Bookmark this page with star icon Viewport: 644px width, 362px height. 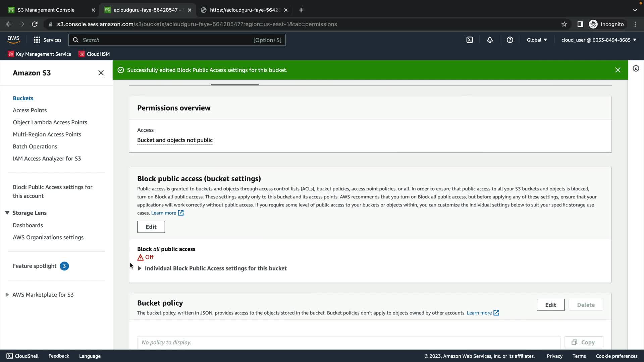pyautogui.click(x=564, y=24)
